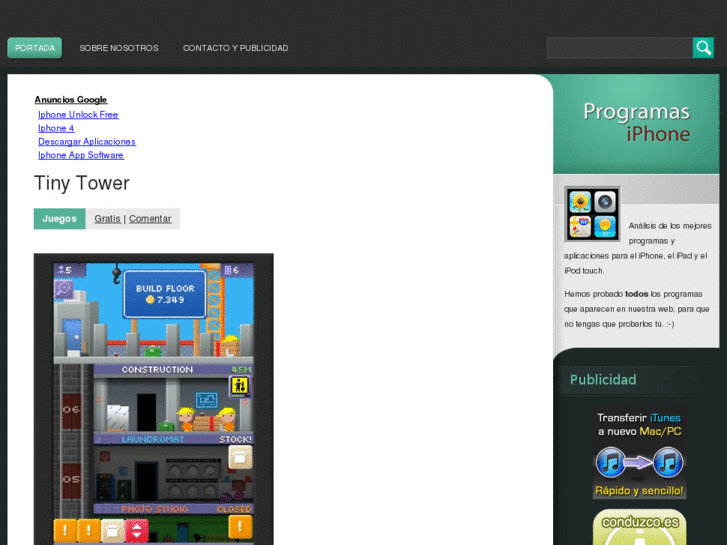The width and height of the screenshot is (727, 545).
Task: Select the Juegos category tag
Action: tap(59, 219)
